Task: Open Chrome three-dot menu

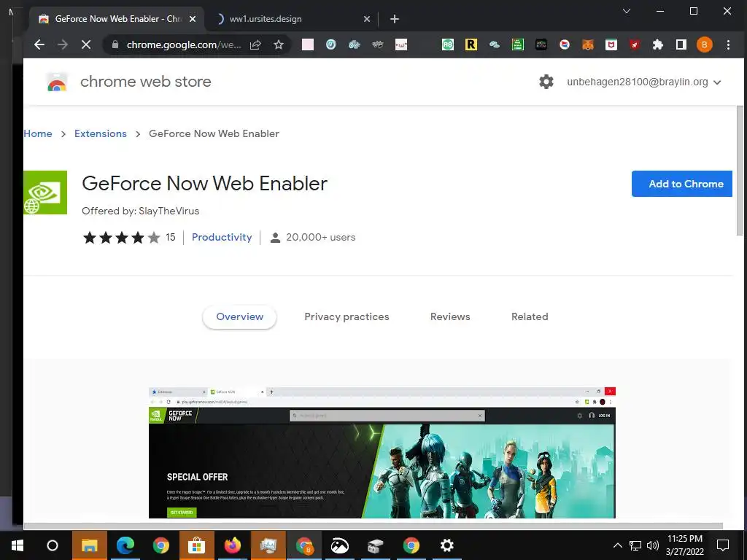Action: click(x=728, y=44)
